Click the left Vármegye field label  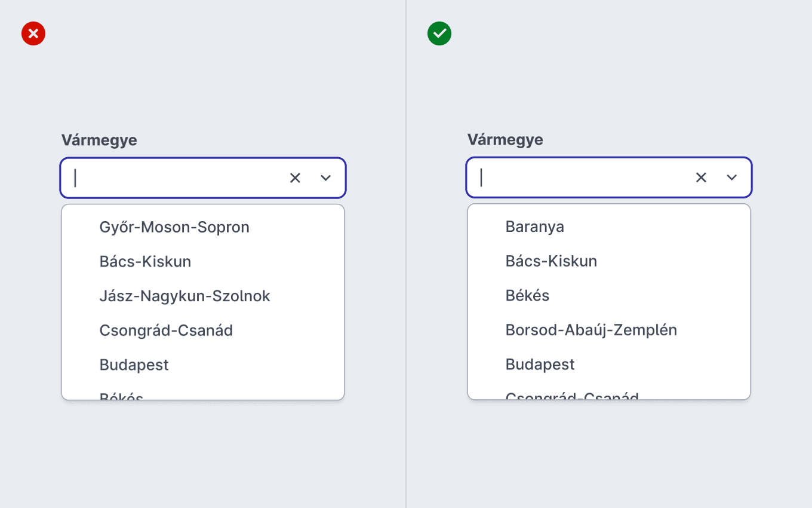(x=99, y=140)
